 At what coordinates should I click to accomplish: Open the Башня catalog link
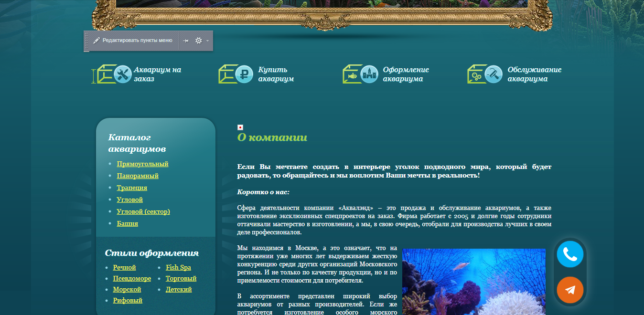tap(128, 223)
